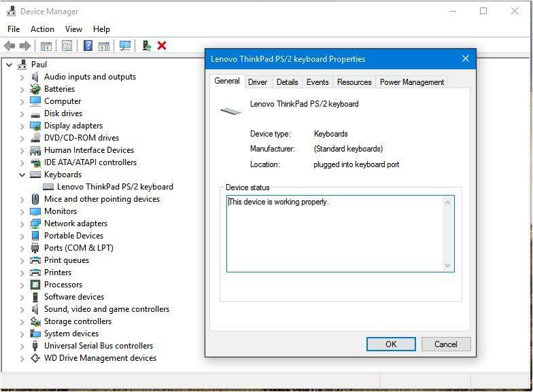Open the Action menu
533x392 pixels.
point(42,29)
